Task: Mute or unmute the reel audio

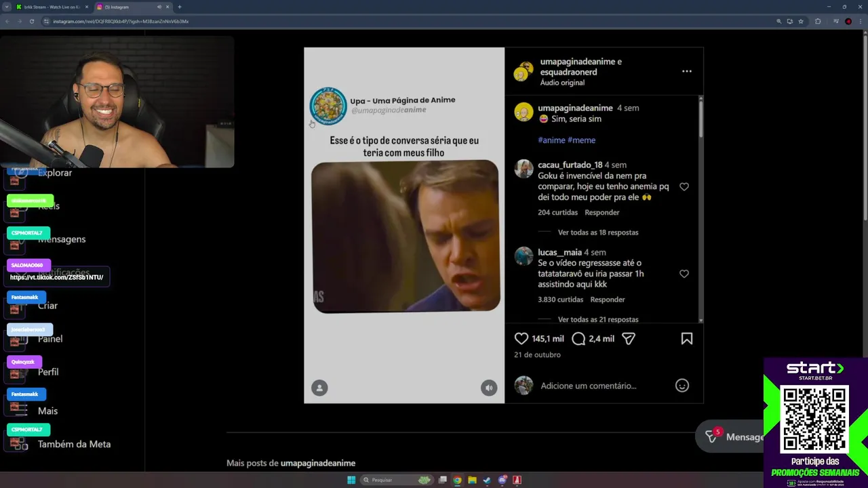Action: 489,388
